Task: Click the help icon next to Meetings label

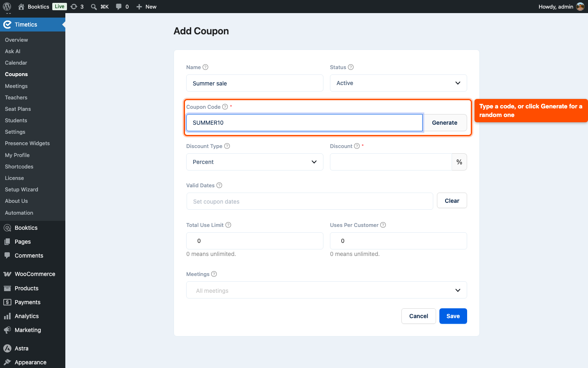Action: [214, 274]
